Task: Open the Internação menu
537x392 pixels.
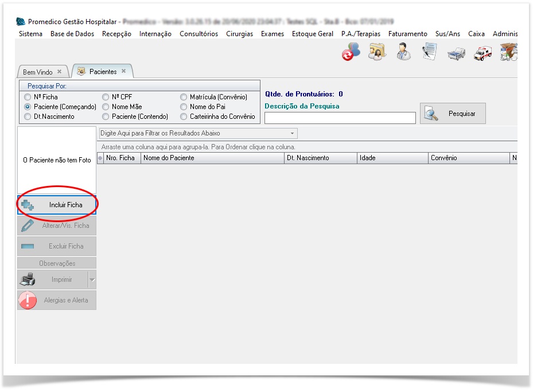Action: click(x=155, y=34)
